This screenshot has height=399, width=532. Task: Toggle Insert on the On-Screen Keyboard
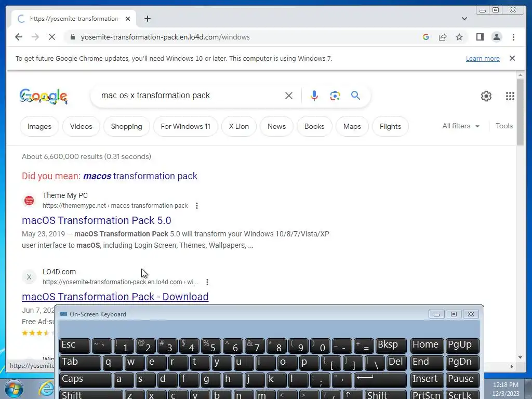click(x=427, y=379)
